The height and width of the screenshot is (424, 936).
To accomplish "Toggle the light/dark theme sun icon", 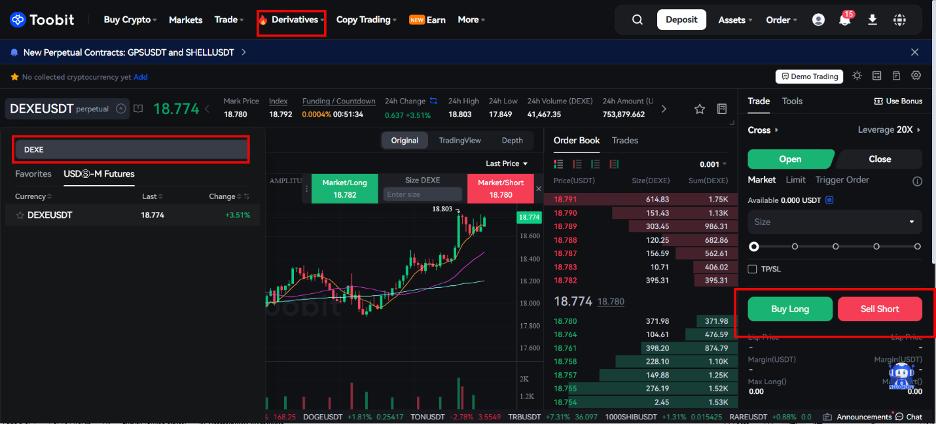I will tap(857, 76).
